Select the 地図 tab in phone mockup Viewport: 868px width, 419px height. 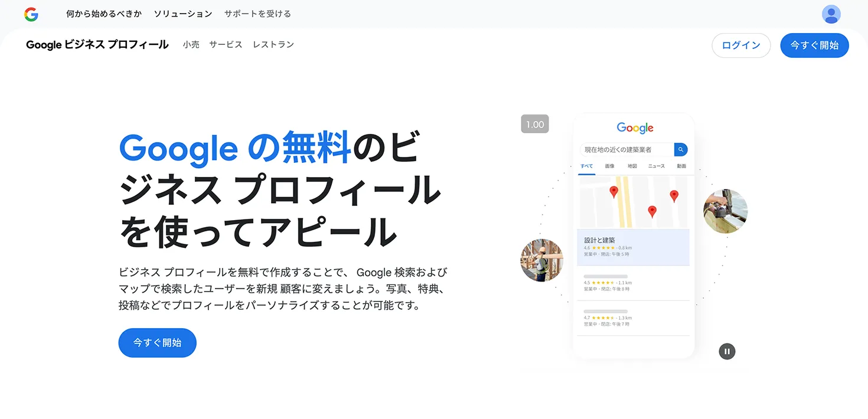632,166
